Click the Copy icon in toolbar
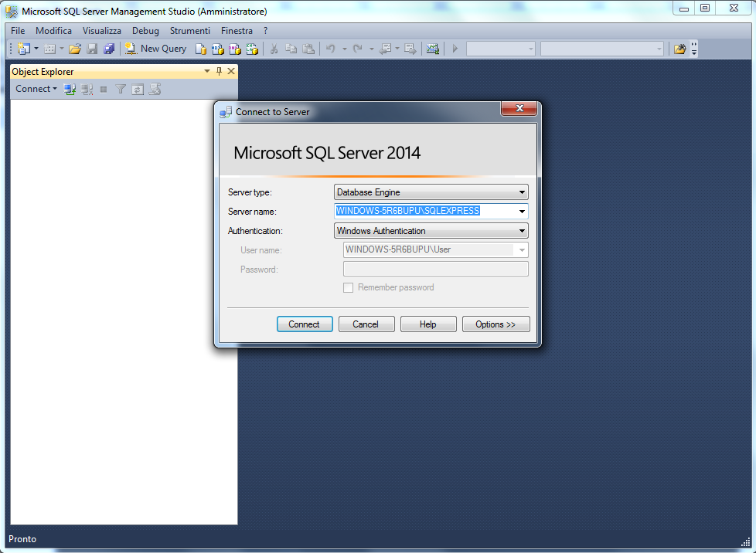This screenshot has height=553, width=756. click(x=291, y=49)
